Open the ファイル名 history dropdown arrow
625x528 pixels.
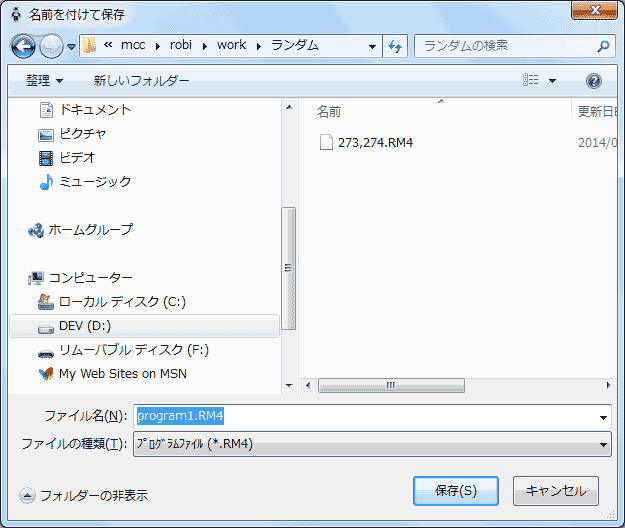click(x=603, y=418)
